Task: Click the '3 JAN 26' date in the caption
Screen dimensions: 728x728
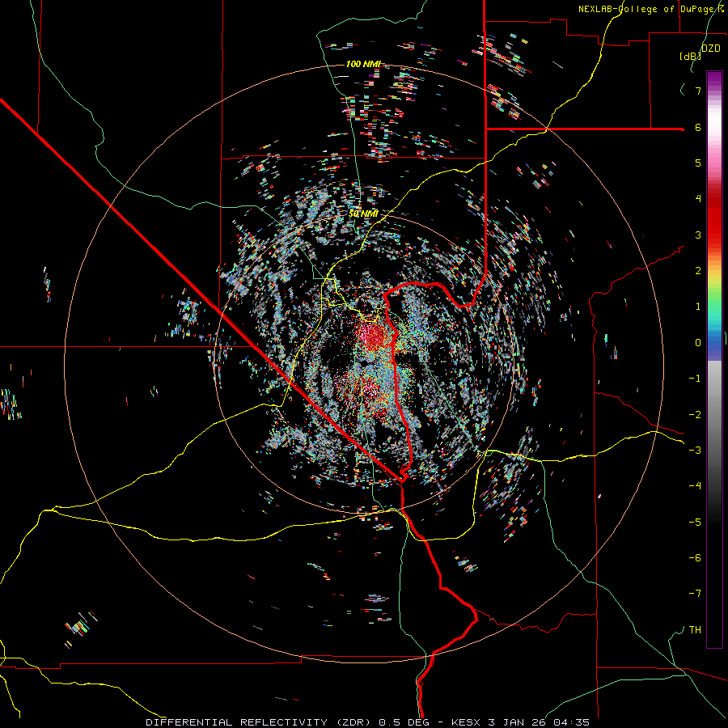Action: [x=518, y=722]
